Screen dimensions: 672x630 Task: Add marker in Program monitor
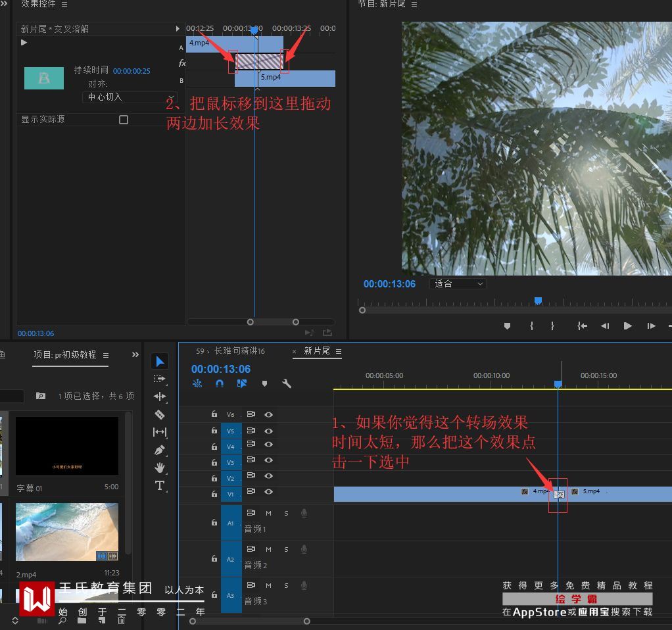click(x=507, y=326)
